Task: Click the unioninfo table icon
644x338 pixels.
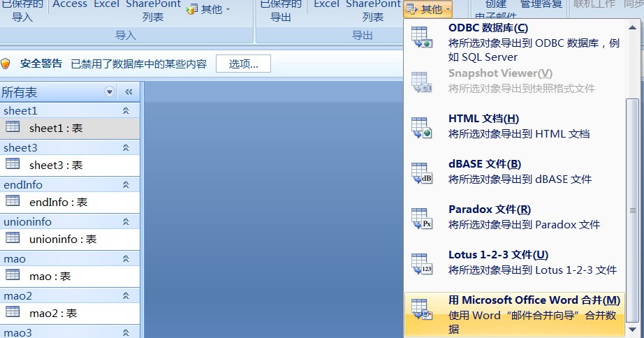Action: [x=13, y=237]
